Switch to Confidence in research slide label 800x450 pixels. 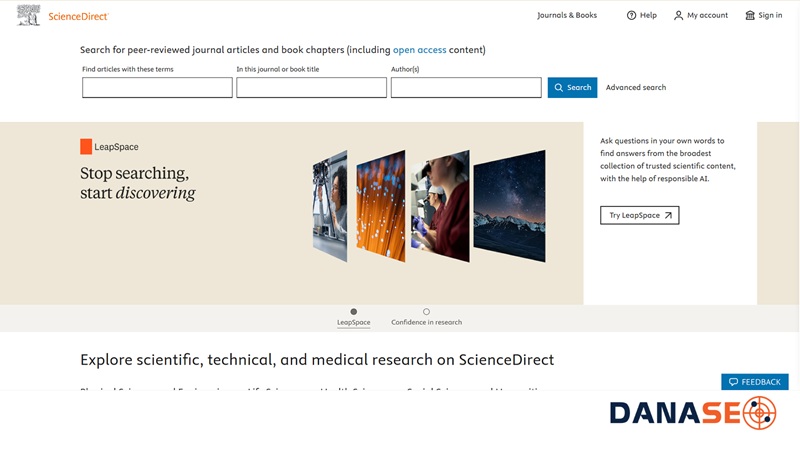coord(427,322)
